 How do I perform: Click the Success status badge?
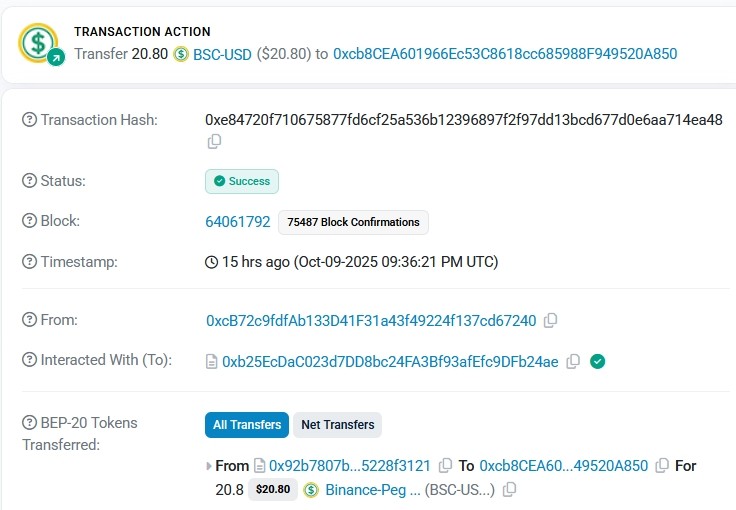click(x=242, y=181)
